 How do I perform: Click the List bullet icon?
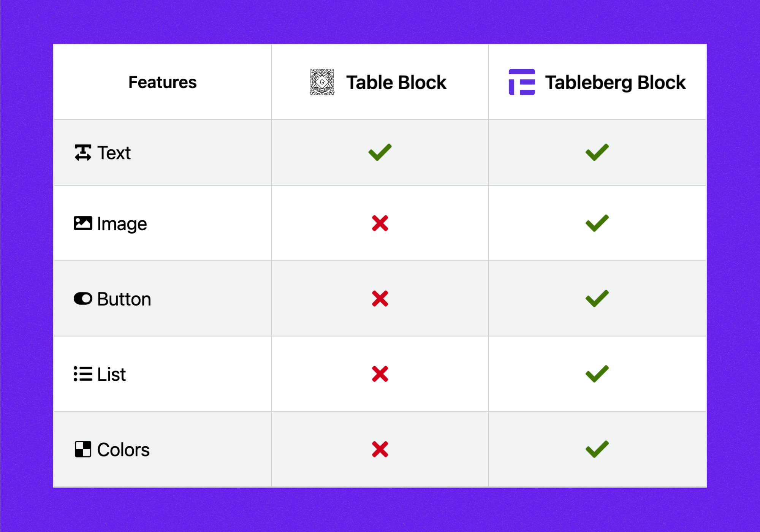(x=83, y=374)
